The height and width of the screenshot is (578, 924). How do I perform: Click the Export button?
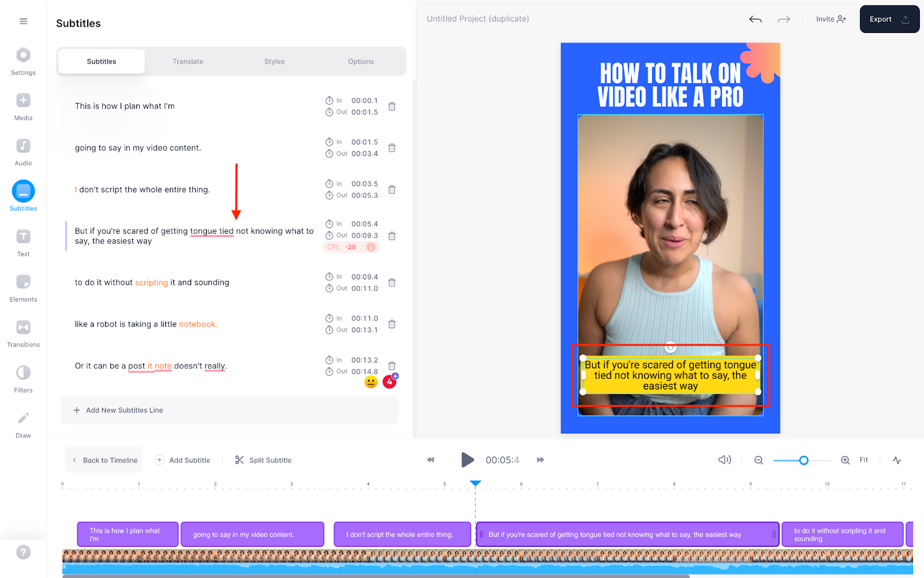click(889, 19)
